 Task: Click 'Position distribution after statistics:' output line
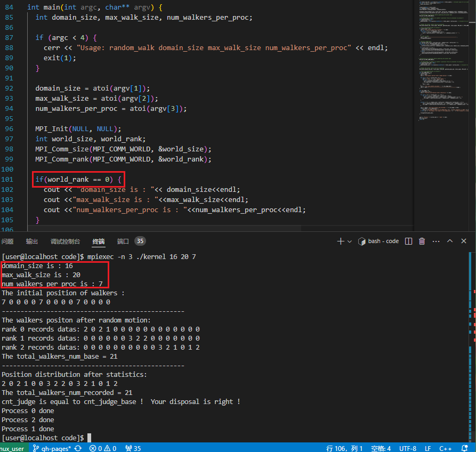pyautogui.click(x=75, y=375)
